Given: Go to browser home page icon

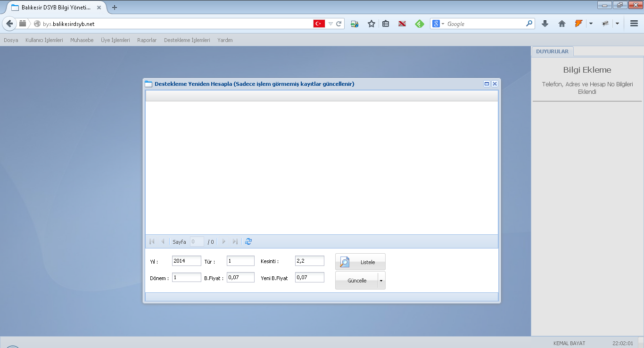Looking at the screenshot, I should (561, 24).
